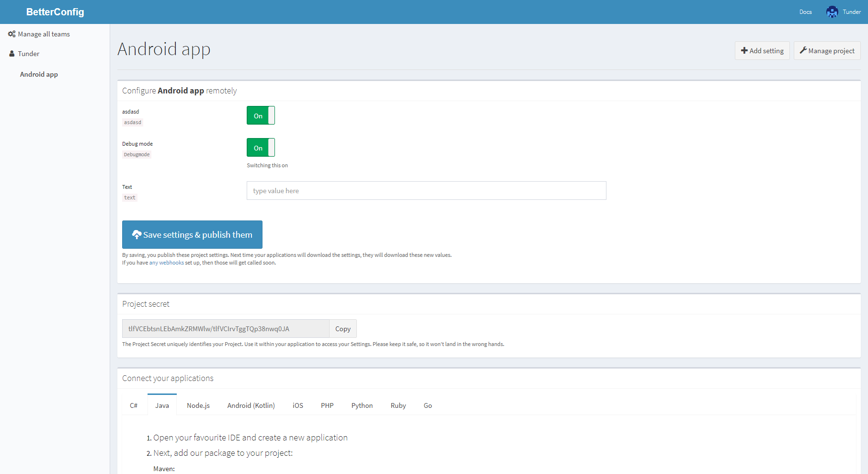Click the Tunder user avatar icon

(x=832, y=12)
